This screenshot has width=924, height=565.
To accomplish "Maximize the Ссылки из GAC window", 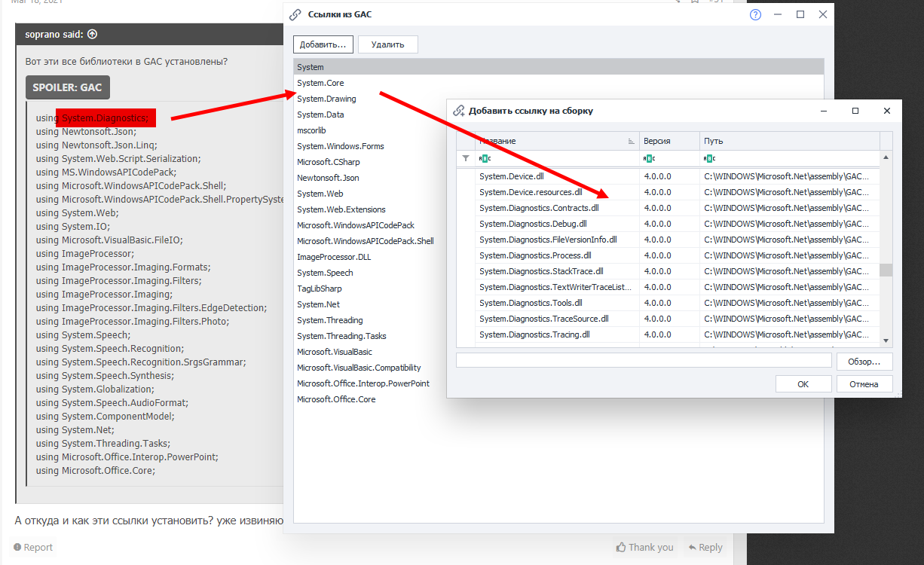I will click(x=800, y=14).
